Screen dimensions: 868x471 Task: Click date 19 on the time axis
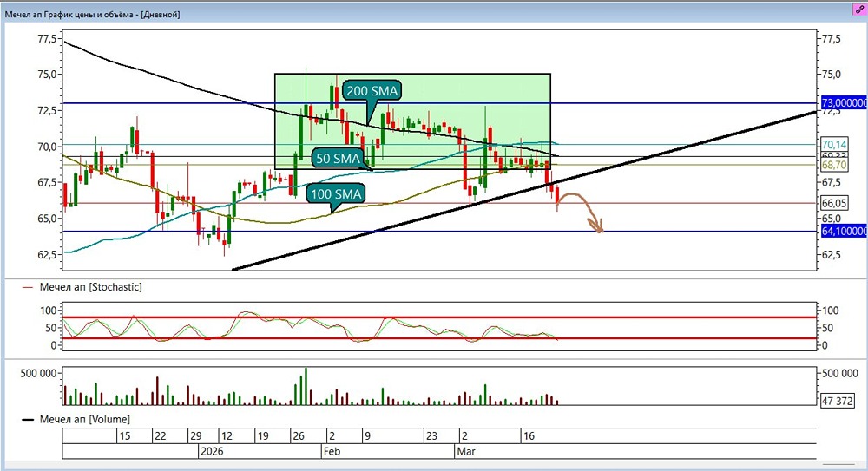click(263, 436)
